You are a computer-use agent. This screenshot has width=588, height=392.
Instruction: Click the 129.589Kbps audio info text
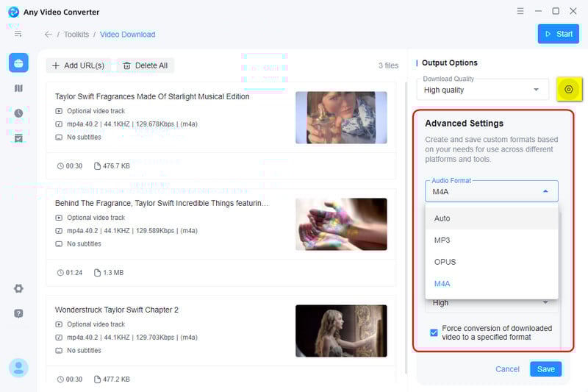132,231
